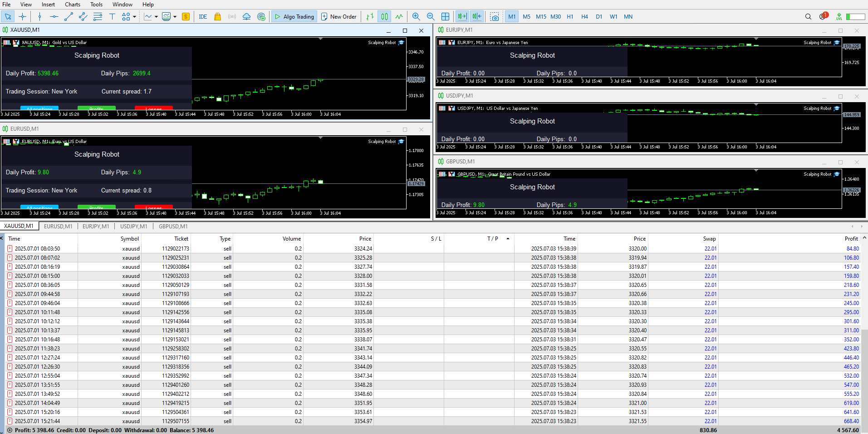Click the Scalping Robot hat icon on XAUUSD chart
The image size is (868, 434).
coord(401,42)
